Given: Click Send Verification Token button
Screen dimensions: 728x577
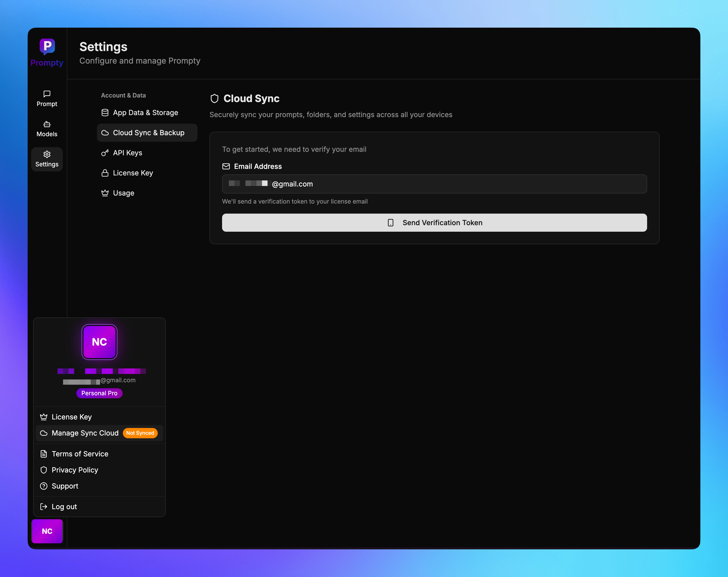Looking at the screenshot, I should click(434, 223).
